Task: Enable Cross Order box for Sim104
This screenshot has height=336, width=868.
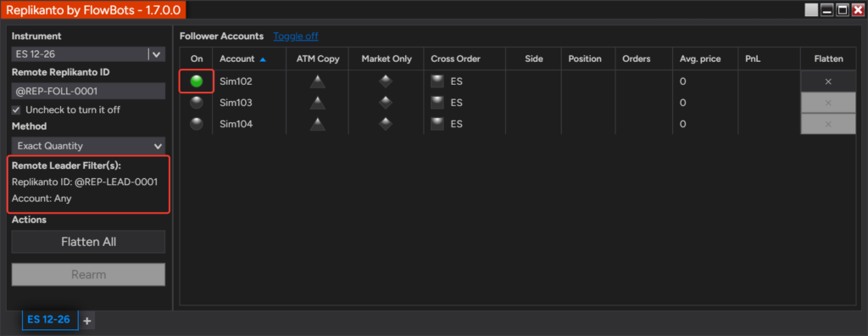Action: click(x=437, y=124)
